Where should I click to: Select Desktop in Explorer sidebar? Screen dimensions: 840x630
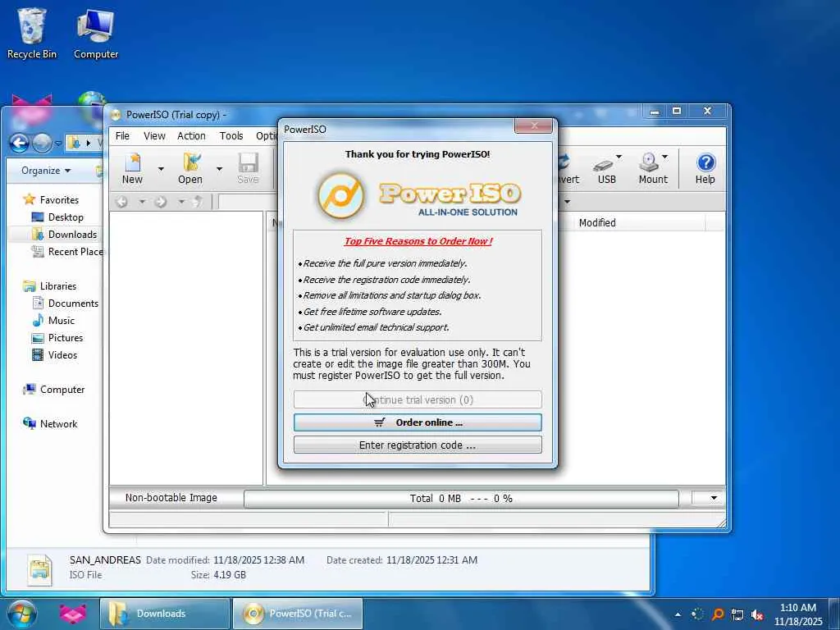[66, 217]
